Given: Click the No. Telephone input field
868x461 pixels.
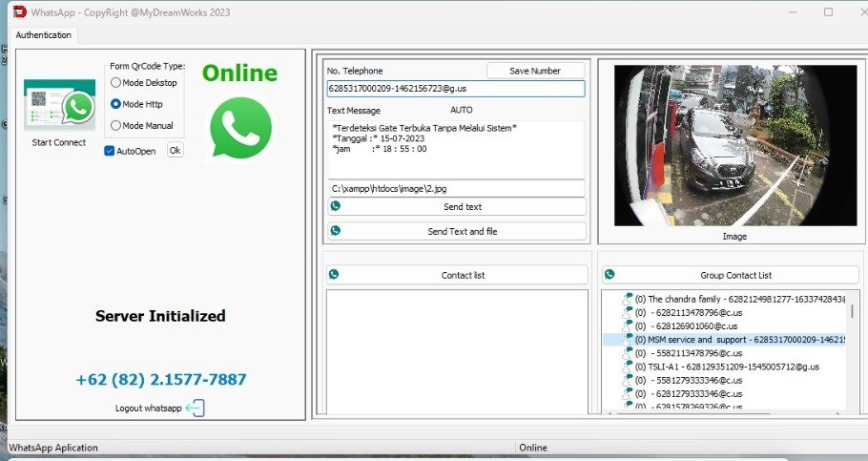Looking at the screenshot, I should (456, 89).
